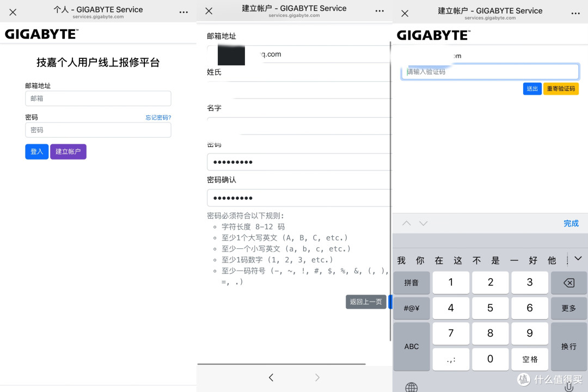Viewport: 588px width, 392px height.
Task: Select the candidate word 不
Action: pyautogui.click(x=476, y=260)
